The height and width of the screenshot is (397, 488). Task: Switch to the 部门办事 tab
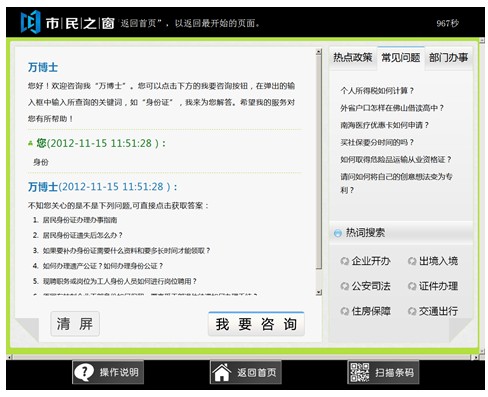(448, 58)
